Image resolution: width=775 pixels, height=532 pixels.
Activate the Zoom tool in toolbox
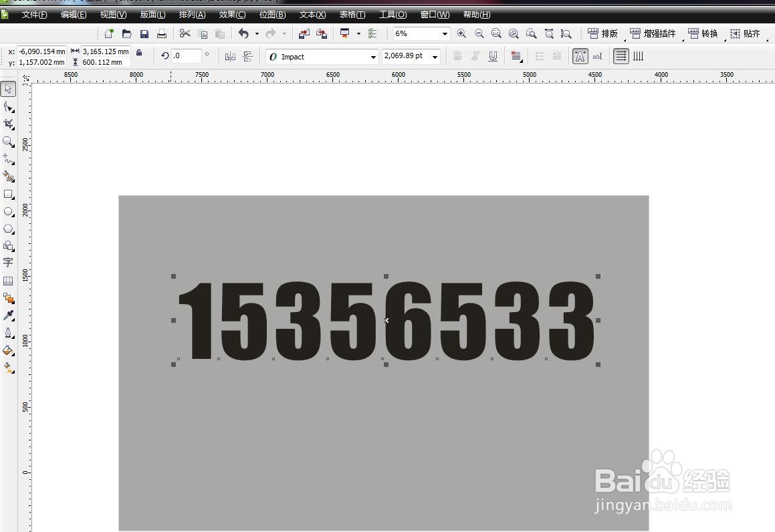coord(8,142)
